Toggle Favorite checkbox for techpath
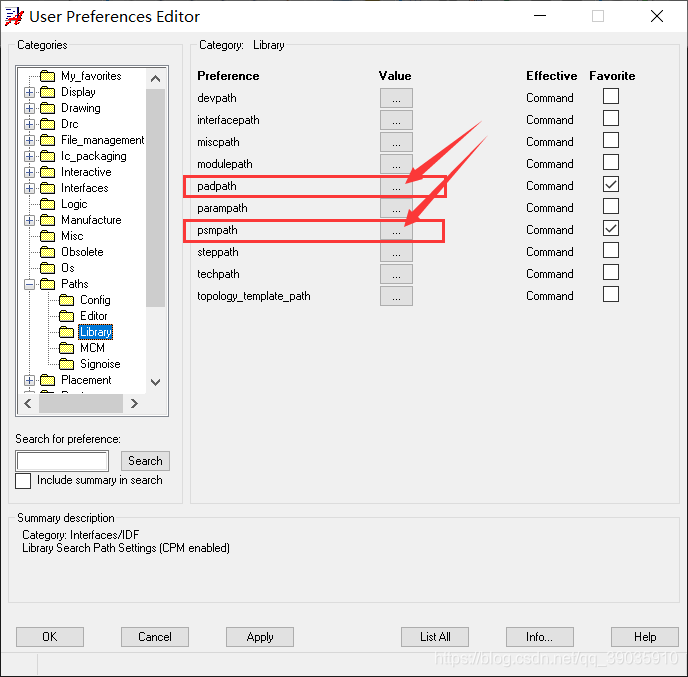Screen dimensions: 688x677 (x=611, y=272)
